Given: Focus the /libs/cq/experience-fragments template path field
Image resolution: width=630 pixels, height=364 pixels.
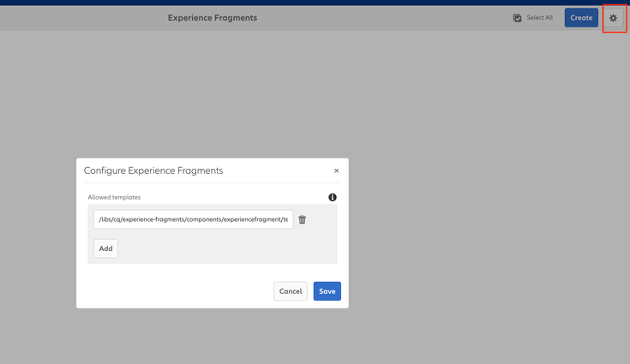Looking at the screenshot, I should pos(193,220).
